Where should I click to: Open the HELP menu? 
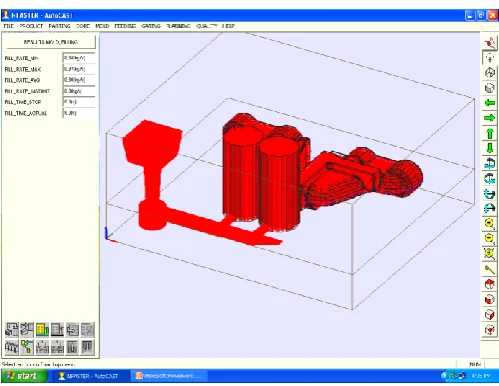[228, 26]
